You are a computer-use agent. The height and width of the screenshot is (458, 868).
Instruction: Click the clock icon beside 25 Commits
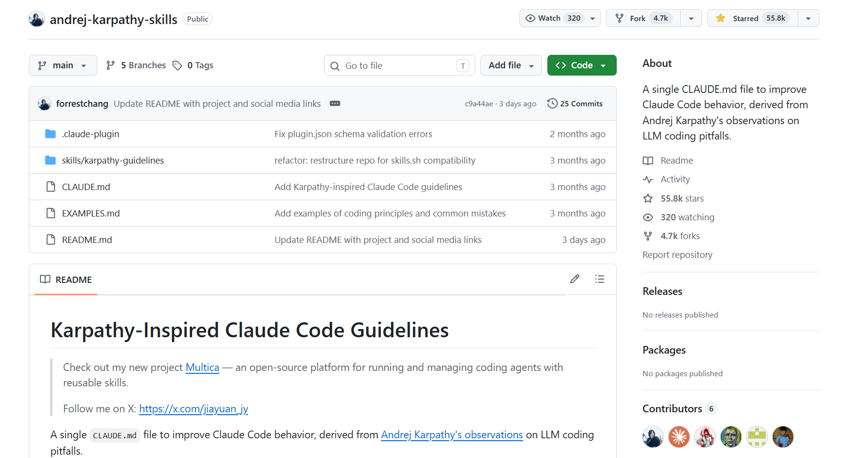552,103
